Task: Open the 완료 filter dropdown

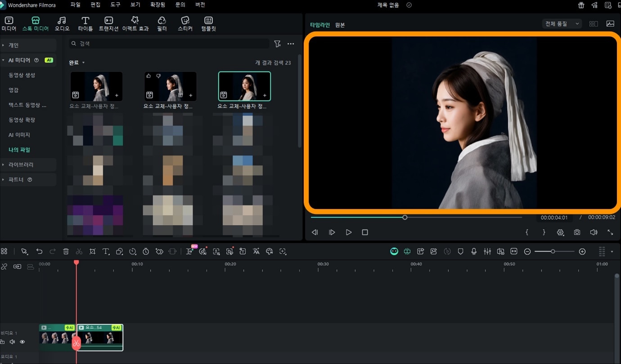Action: point(76,62)
